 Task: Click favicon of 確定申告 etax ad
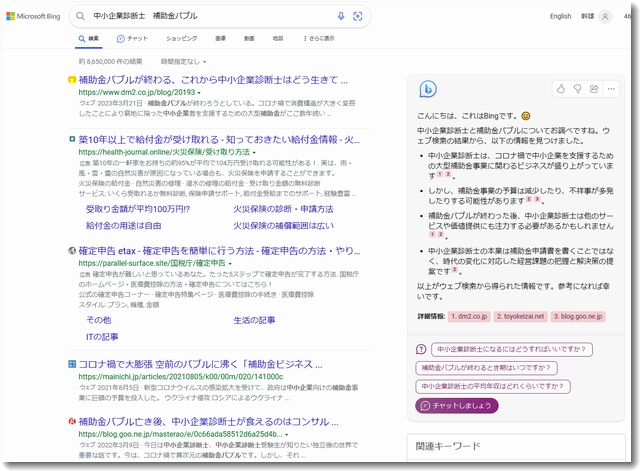[72, 251]
